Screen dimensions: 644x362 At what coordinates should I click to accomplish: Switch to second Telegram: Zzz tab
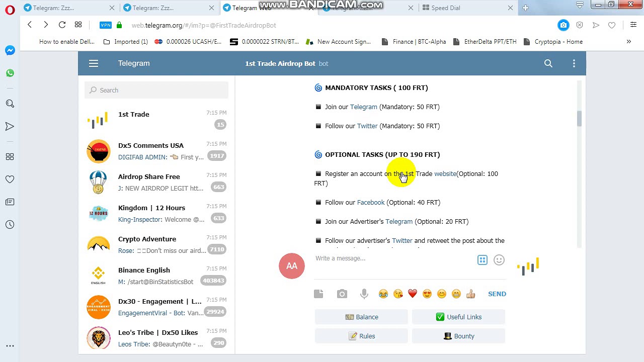(x=169, y=8)
